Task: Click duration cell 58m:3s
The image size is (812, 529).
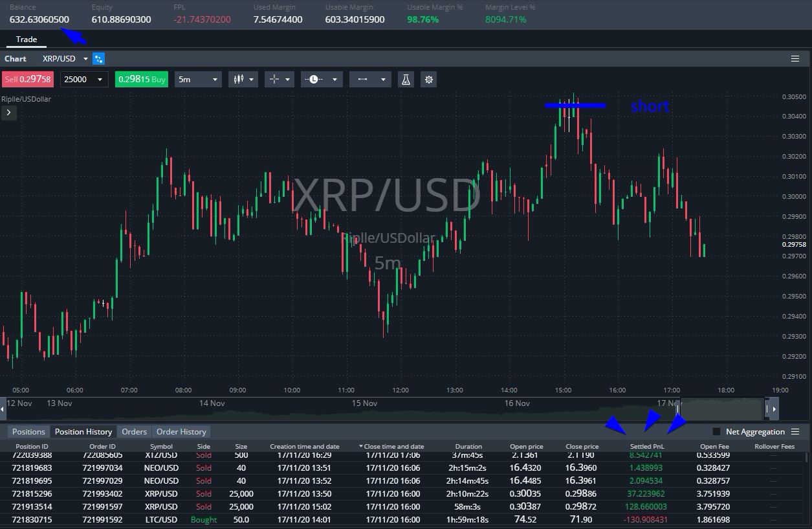Action: [x=468, y=506]
